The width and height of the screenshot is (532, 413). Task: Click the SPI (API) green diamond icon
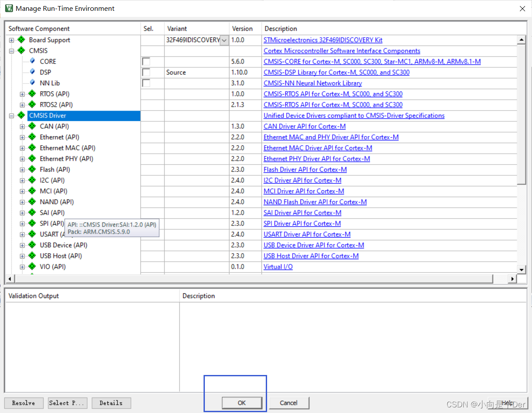(x=32, y=223)
